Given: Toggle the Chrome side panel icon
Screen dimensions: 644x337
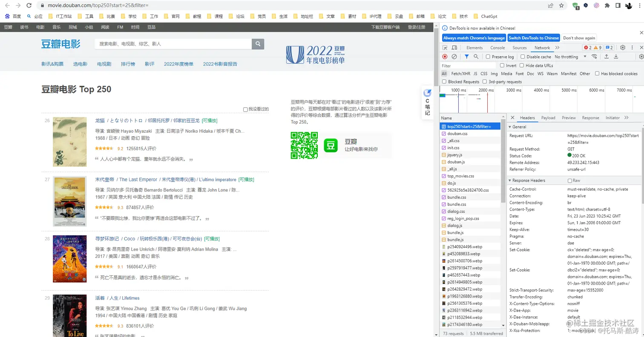Looking at the screenshot, I should pos(618,6).
